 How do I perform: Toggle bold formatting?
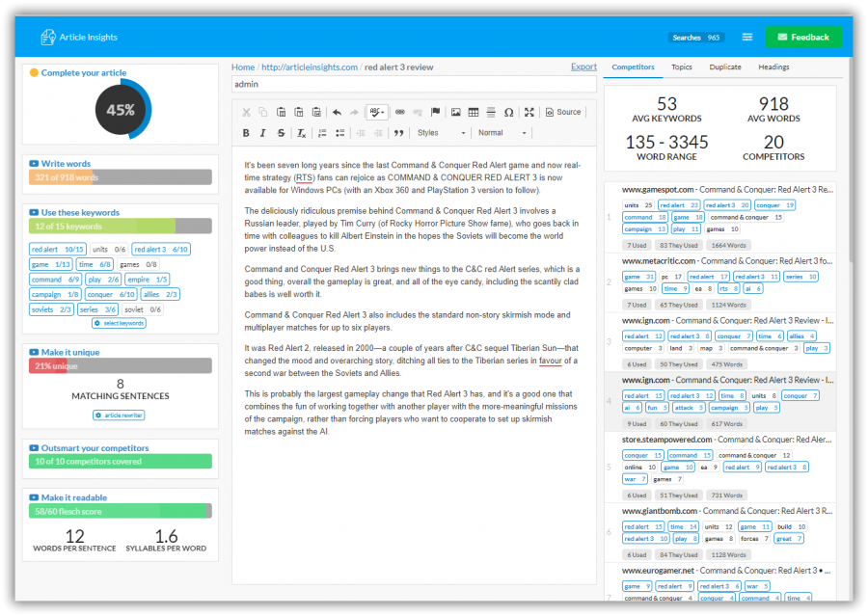(x=246, y=133)
